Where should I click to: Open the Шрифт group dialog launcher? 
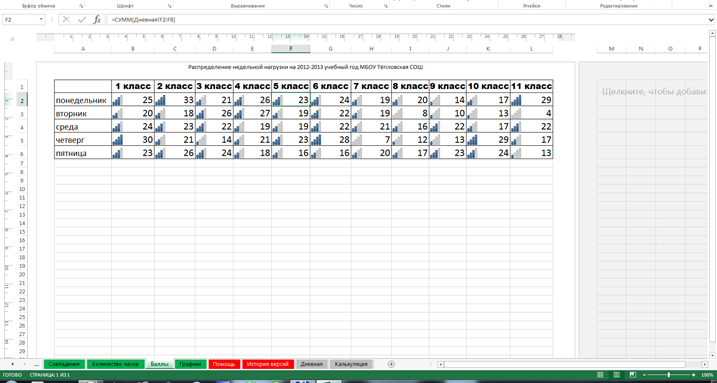coord(170,6)
